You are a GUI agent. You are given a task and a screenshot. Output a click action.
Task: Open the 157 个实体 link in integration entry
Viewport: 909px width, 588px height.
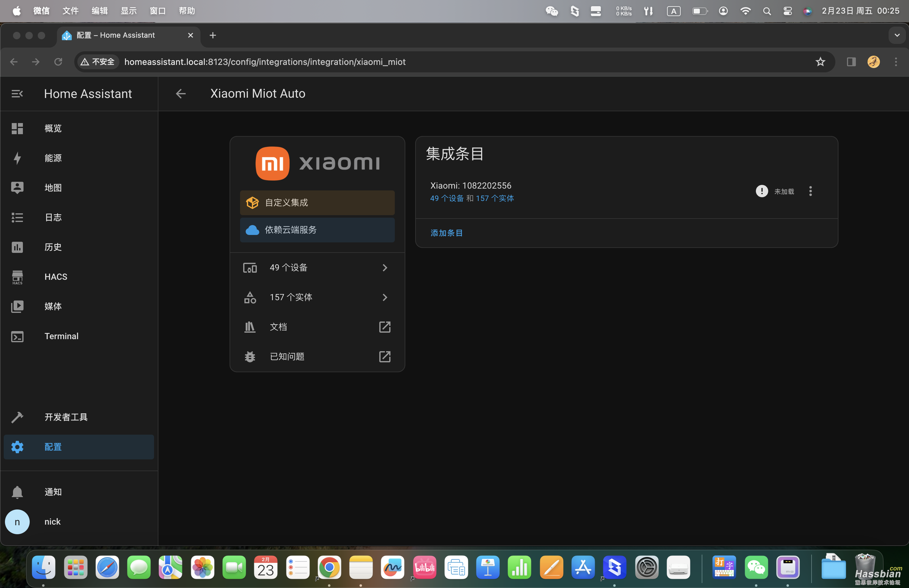point(495,198)
